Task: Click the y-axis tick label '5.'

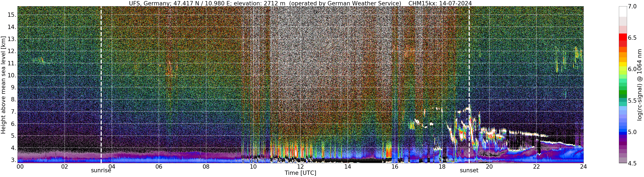Action: click(14, 136)
